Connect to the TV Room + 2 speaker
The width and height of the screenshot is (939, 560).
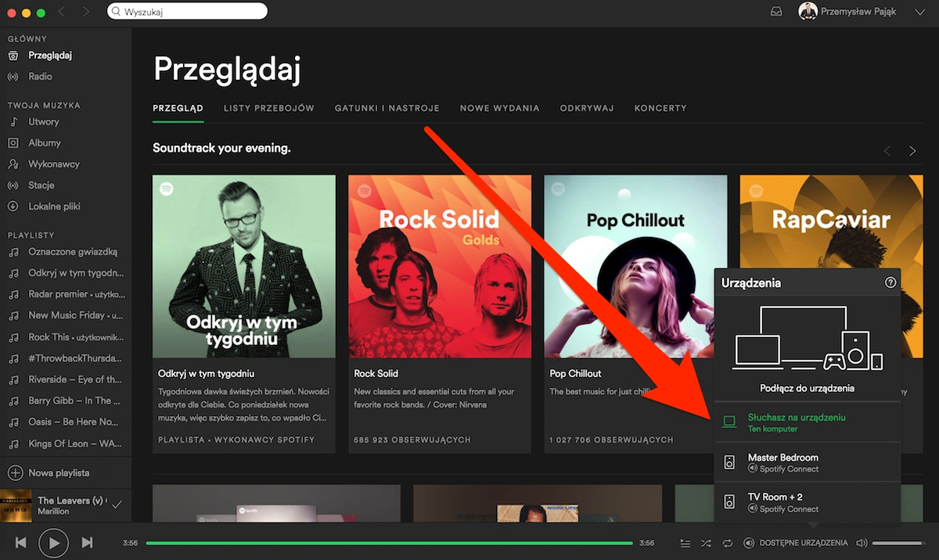tap(808, 502)
